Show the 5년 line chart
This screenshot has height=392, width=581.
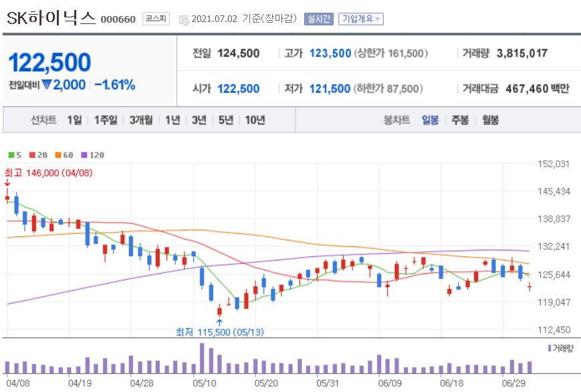(x=226, y=120)
